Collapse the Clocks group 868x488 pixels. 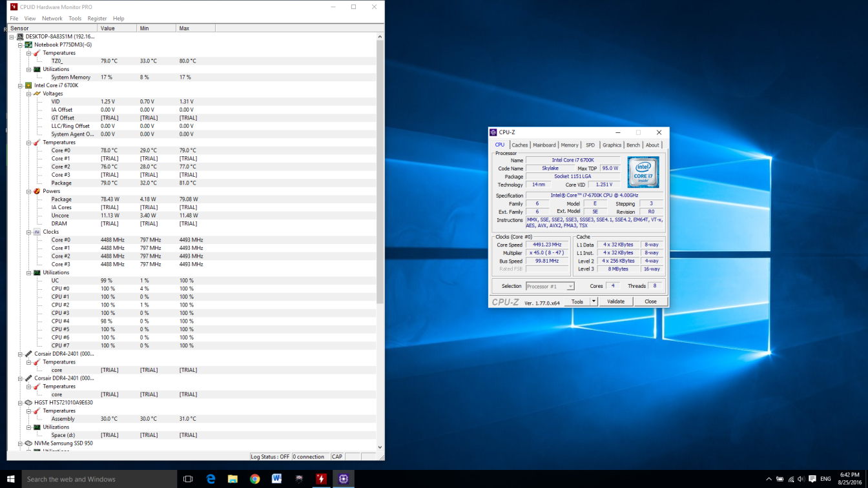click(28, 232)
